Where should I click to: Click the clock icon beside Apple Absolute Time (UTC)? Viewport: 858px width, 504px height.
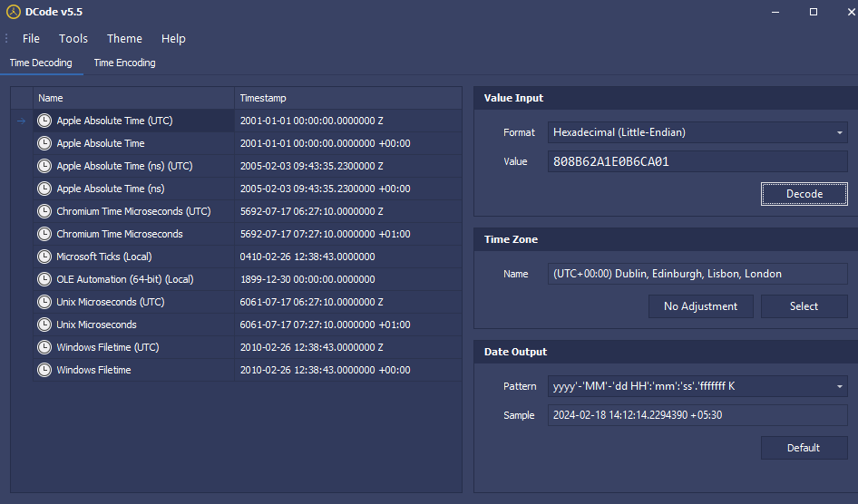point(44,121)
